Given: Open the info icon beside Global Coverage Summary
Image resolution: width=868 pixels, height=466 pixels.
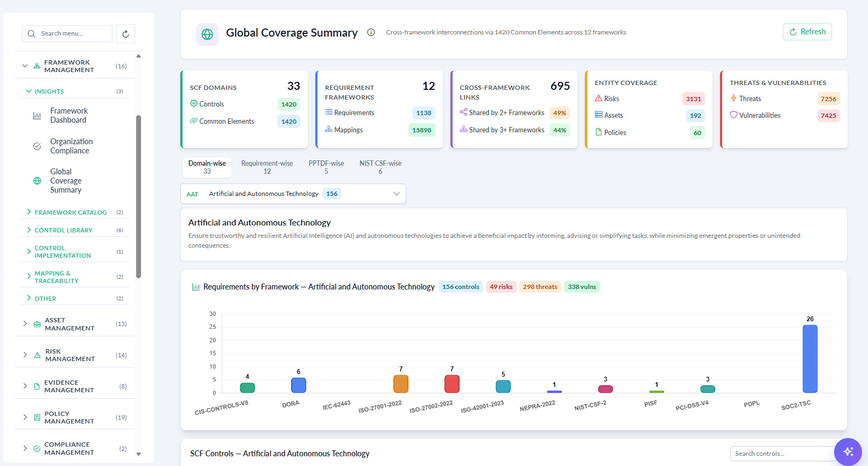Looking at the screenshot, I should 371,32.
